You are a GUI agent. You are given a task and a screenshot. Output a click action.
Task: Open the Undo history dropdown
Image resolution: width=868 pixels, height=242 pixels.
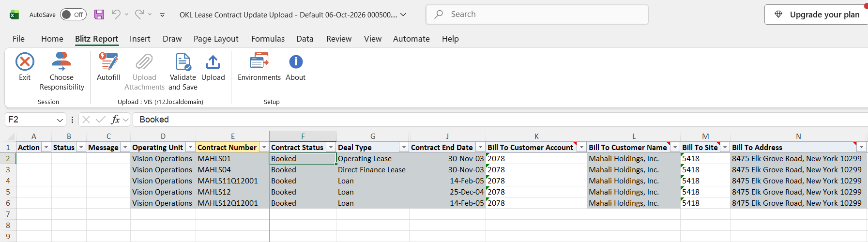click(126, 15)
